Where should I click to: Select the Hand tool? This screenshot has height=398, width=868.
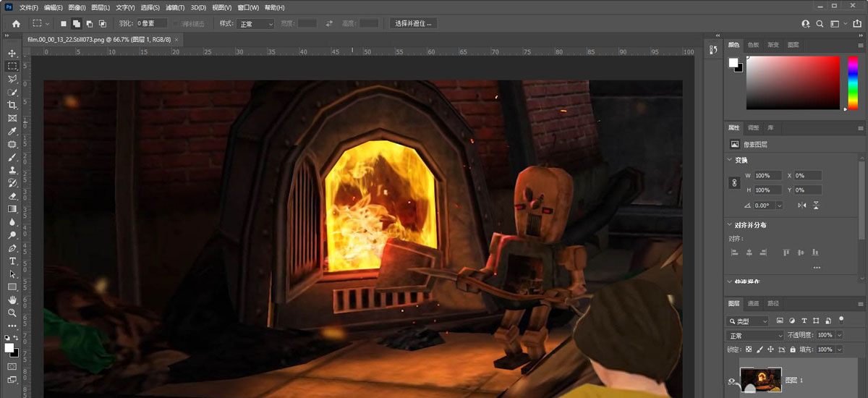12,300
